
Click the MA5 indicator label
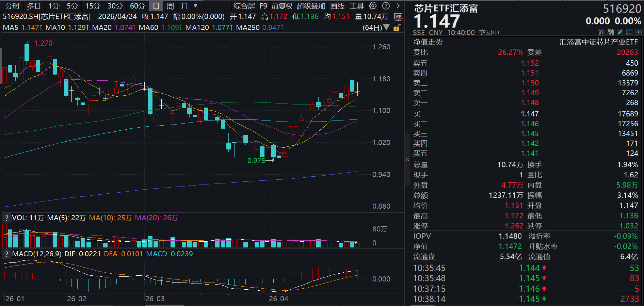[11, 28]
